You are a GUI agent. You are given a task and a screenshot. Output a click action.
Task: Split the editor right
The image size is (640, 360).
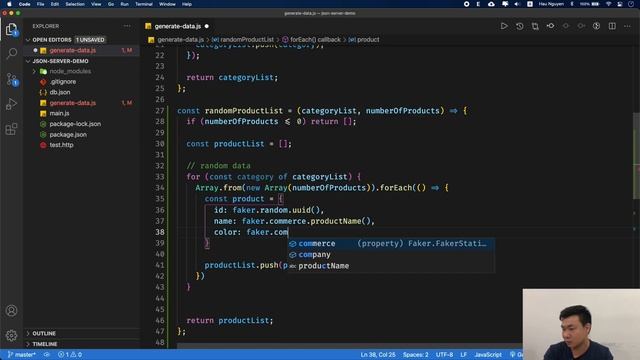tap(612, 26)
